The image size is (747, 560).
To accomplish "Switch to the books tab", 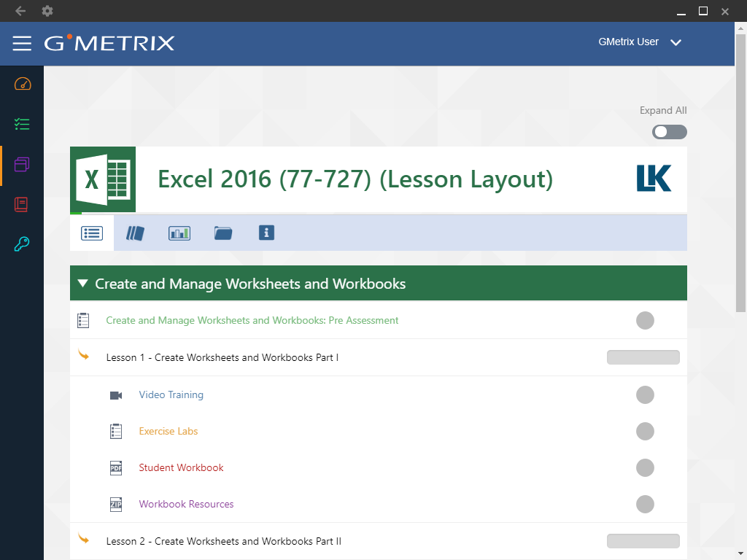I will pos(135,233).
